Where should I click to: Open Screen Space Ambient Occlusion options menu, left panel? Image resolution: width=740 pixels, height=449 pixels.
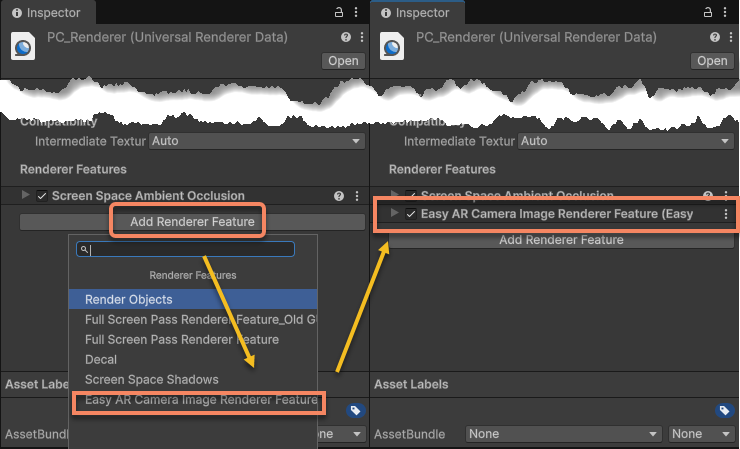(x=357, y=196)
